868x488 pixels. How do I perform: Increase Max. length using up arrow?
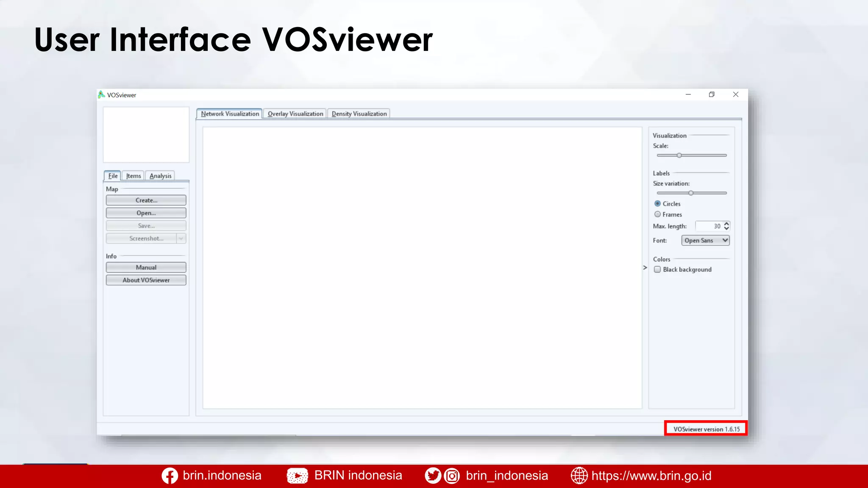(x=726, y=223)
